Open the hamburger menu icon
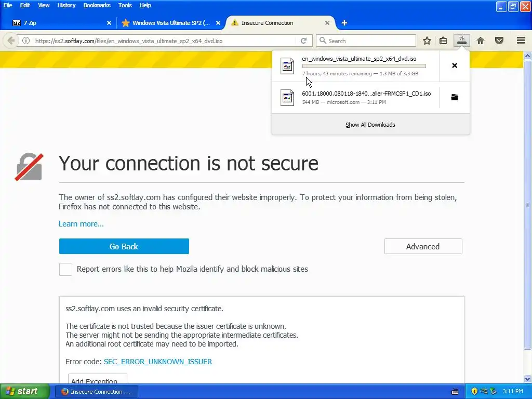Image resolution: width=532 pixels, height=399 pixels. [x=521, y=41]
